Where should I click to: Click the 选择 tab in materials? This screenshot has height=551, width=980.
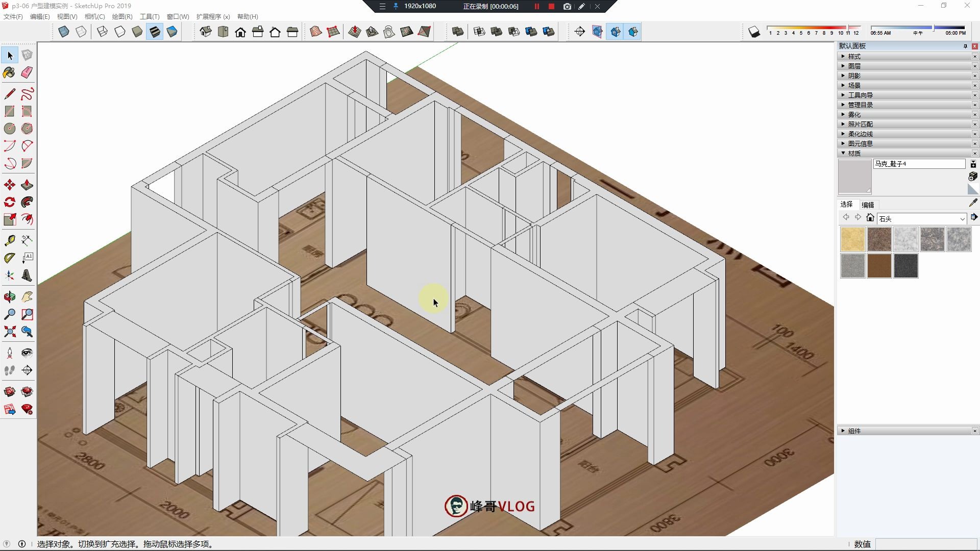(x=846, y=204)
